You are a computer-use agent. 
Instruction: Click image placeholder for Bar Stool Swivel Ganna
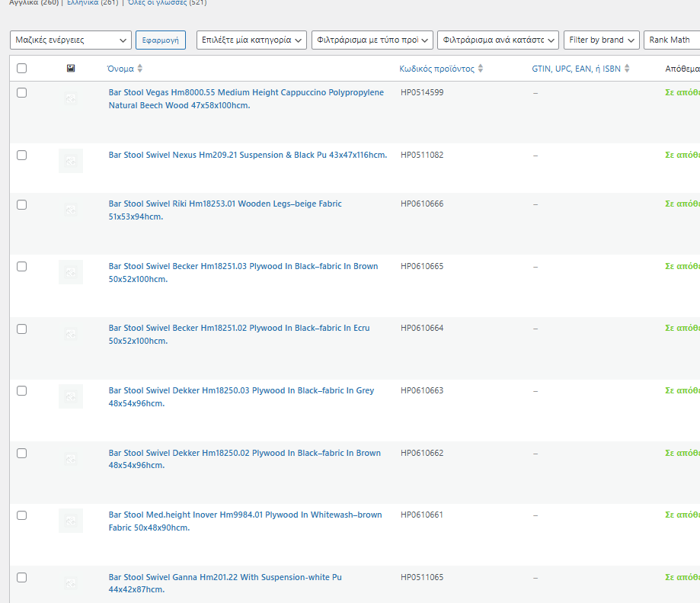(x=71, y=583)
